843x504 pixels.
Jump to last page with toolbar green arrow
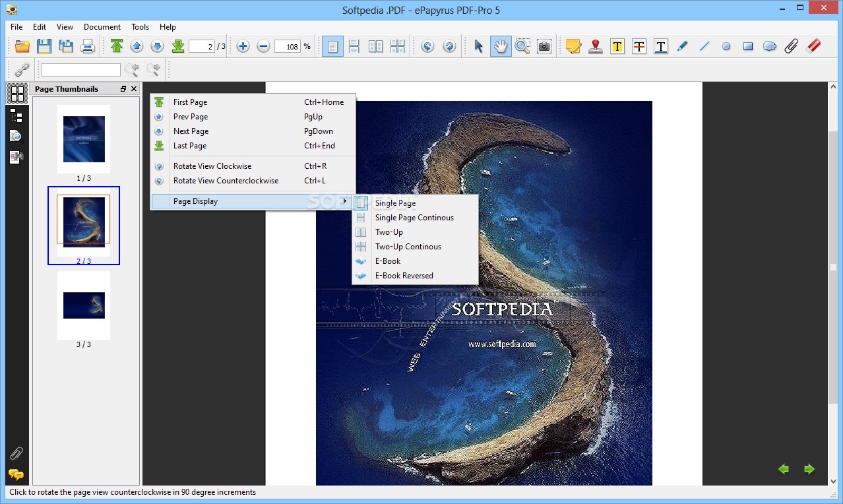pyautogui.click(x=178, y=46)
